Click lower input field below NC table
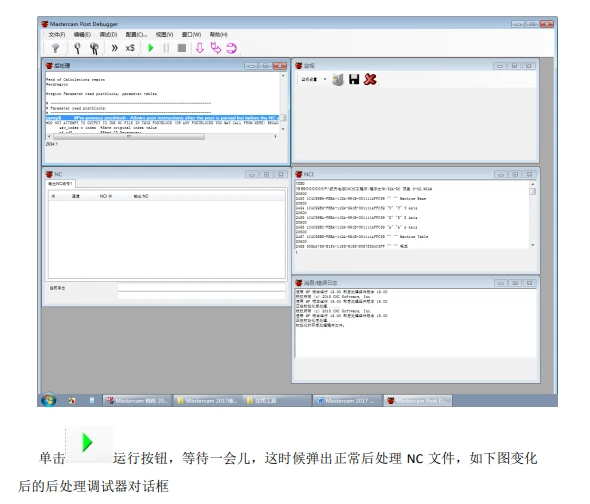The image size is (590, 504). pyautogui.click(x=201, y=295)
